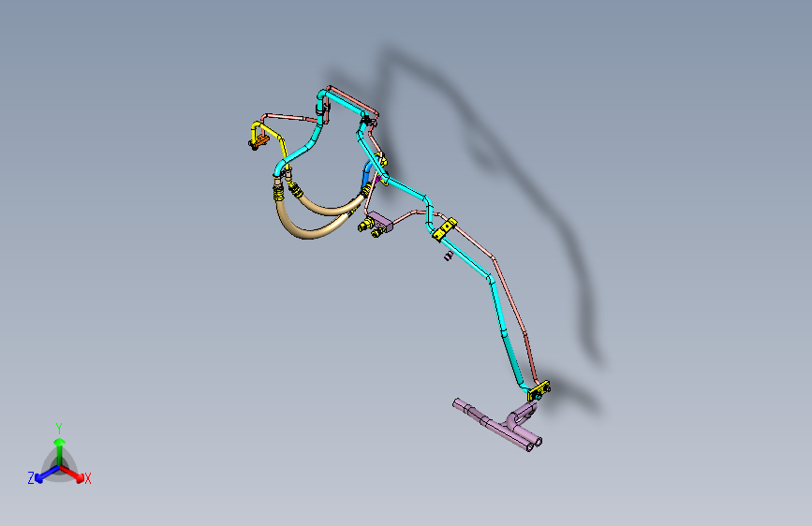Click the blue Z axis of the triad
The image size is (812, 526).
(47, 475)
